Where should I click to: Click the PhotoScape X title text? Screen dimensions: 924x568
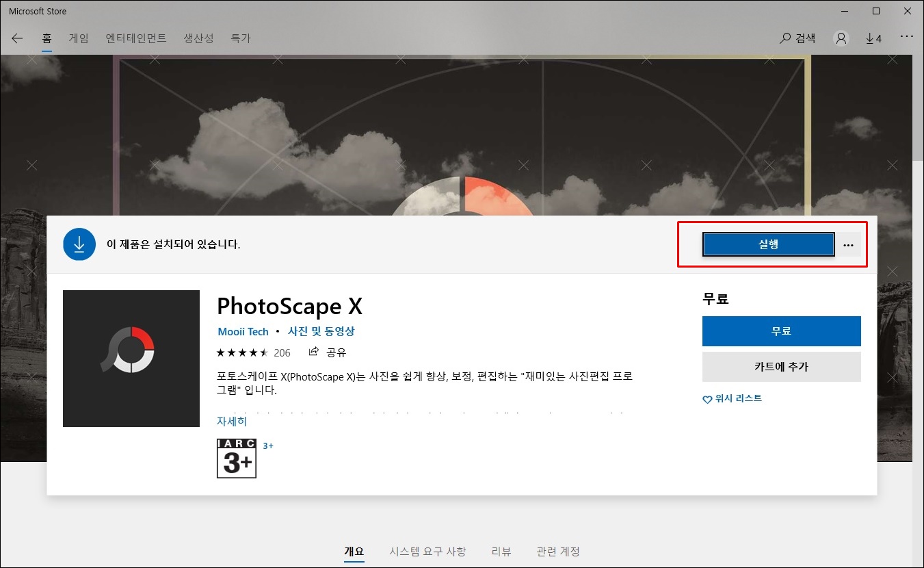coord(289,307)
